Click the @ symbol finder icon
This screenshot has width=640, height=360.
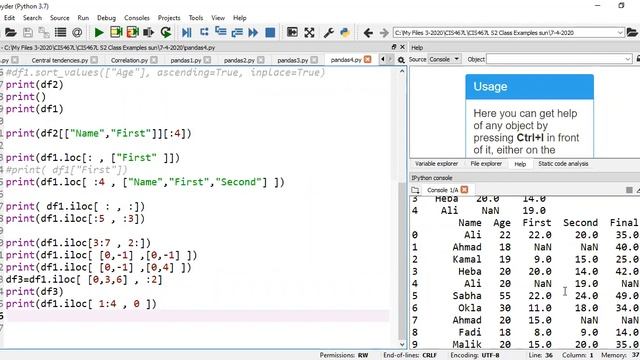77,33
